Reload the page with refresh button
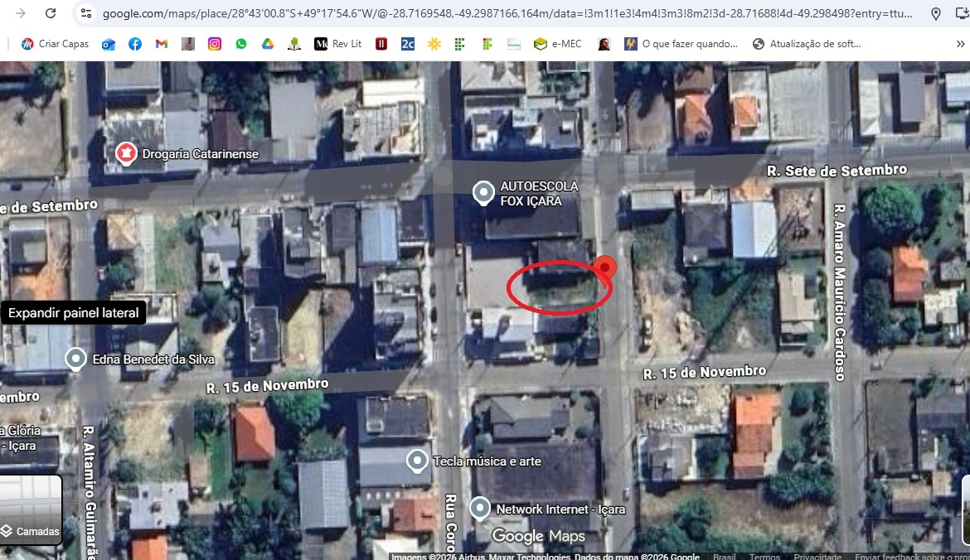Screen dimensions: 970x560 click(51, 13)
